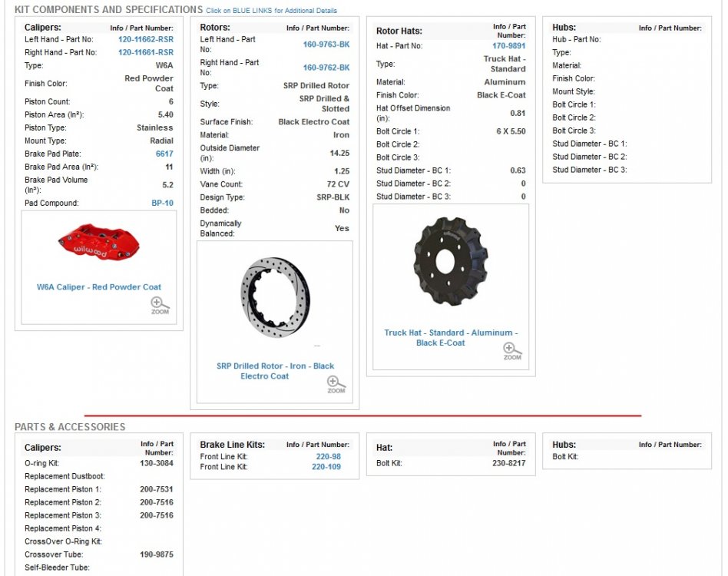This screenshot has height=576, width=728.
Task: Open the black truck hat thumbnail image
Action: click(451, 260)
